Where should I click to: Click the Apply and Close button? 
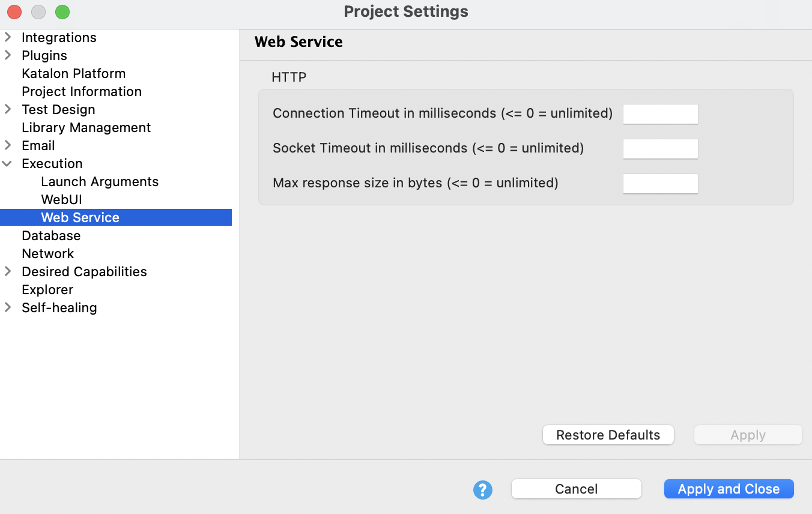(729, 489)
